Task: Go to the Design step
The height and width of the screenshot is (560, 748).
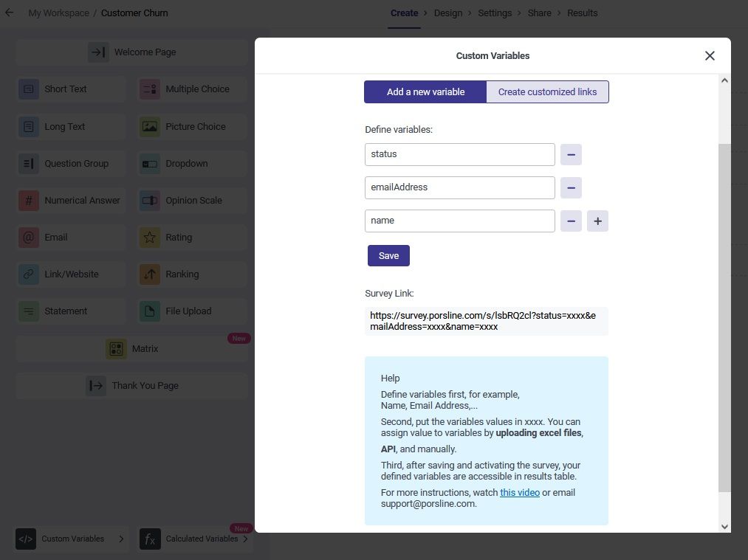Action: pyautogui.click(x=448, y=13)
